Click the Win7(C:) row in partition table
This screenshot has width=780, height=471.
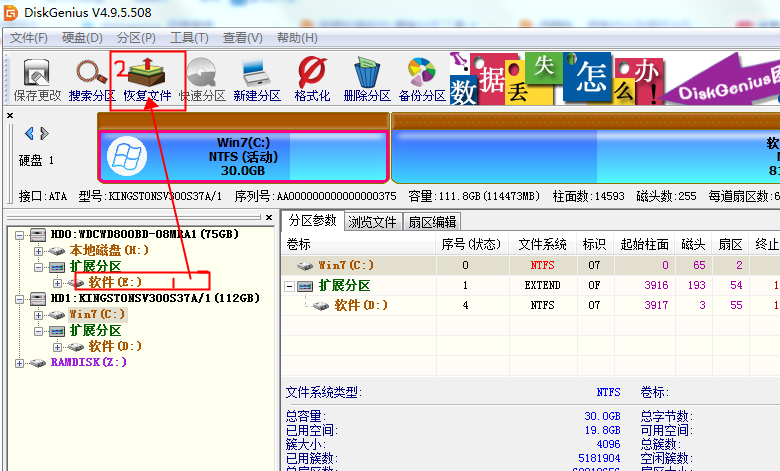(x=530, y=265)
